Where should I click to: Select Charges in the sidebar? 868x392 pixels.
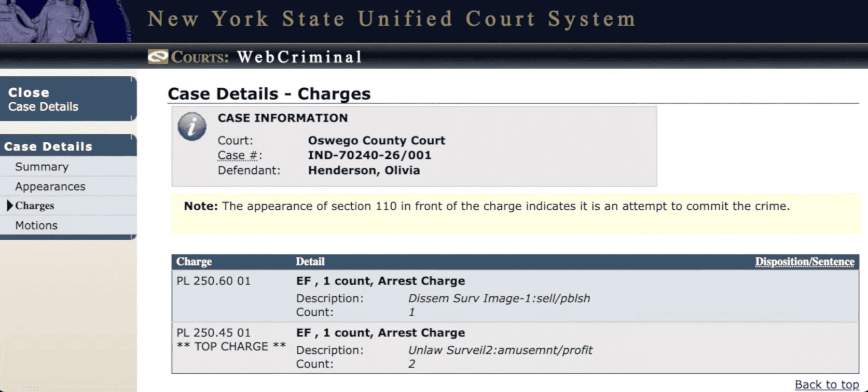[35, 206]
